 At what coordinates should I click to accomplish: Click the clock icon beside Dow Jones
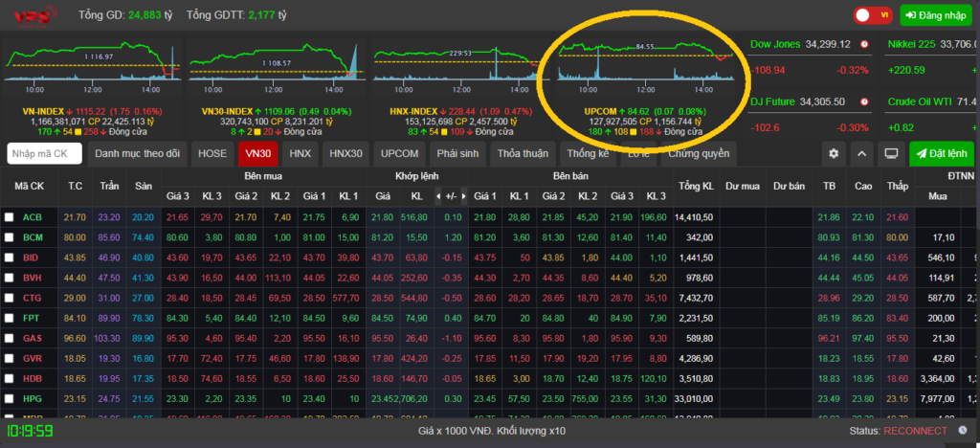[864, 44]
